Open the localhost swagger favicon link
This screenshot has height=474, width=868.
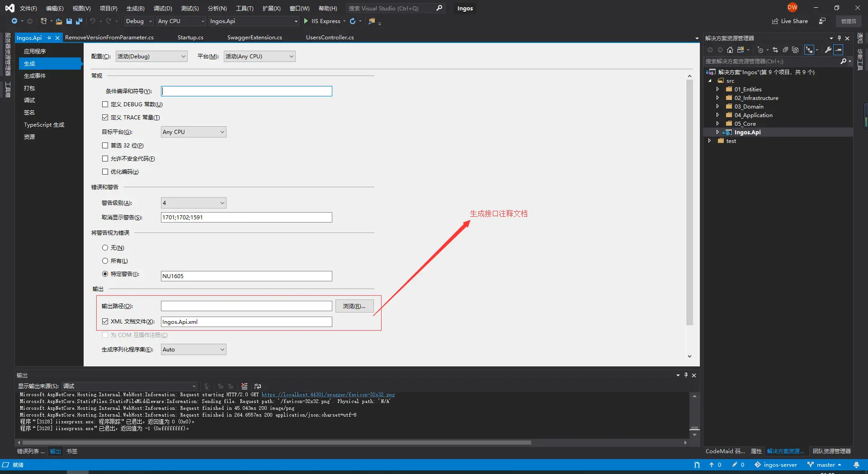[328, 395]
